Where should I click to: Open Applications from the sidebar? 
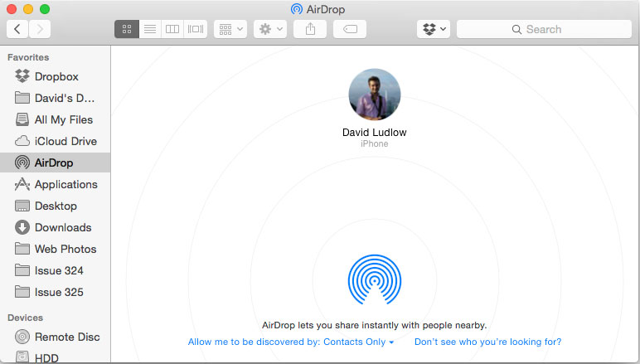pyautogui.click(x=55, y=184)
